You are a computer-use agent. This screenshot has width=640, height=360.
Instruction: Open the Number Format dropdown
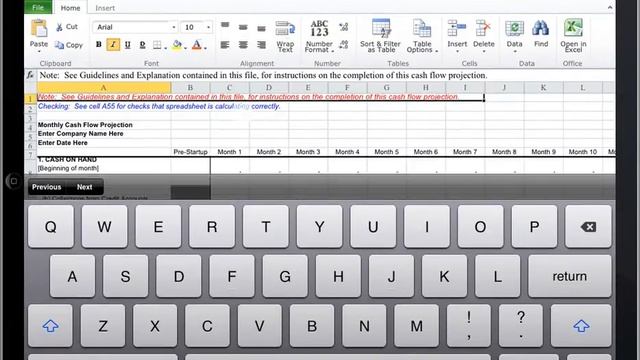[x=319, y=36]
